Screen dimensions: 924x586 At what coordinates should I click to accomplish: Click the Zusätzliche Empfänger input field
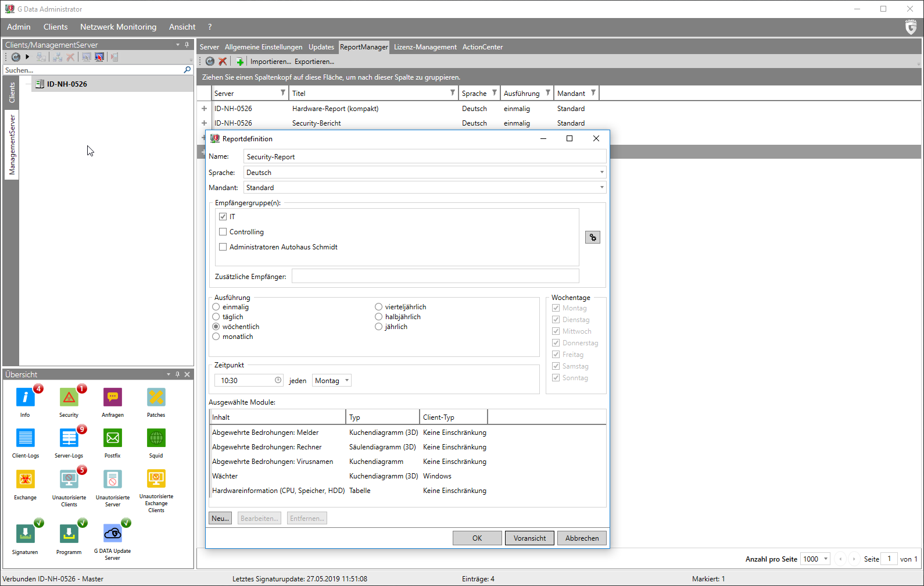435,276
